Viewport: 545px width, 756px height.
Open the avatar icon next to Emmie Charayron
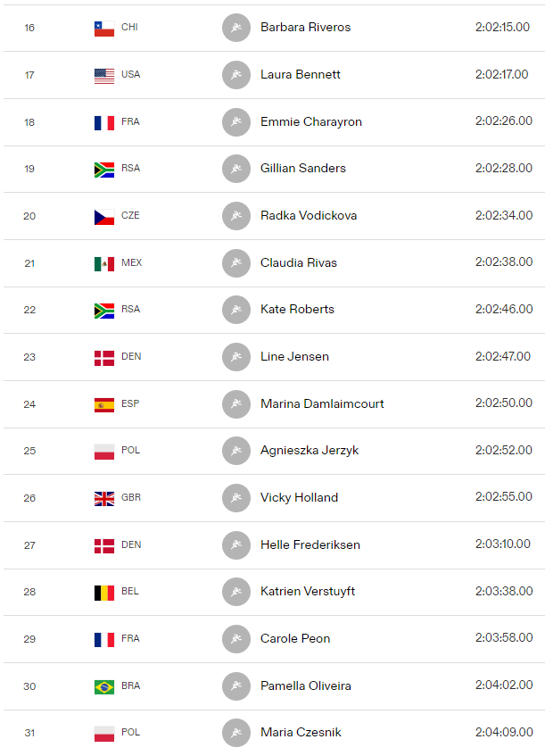coord(236,122)
